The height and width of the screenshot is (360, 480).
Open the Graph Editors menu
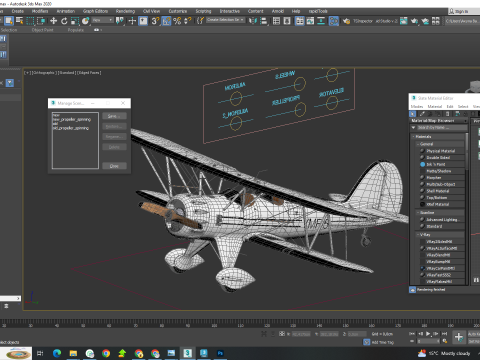[x=95, y=11]
